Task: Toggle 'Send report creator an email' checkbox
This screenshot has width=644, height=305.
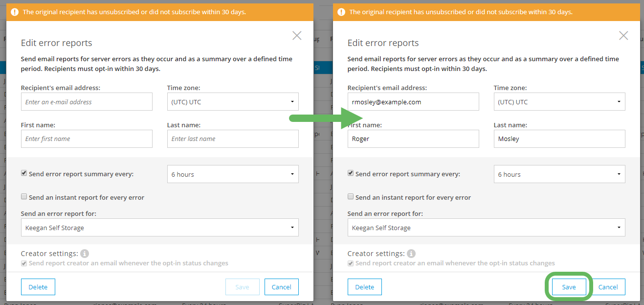Action: tap(23, 263)
